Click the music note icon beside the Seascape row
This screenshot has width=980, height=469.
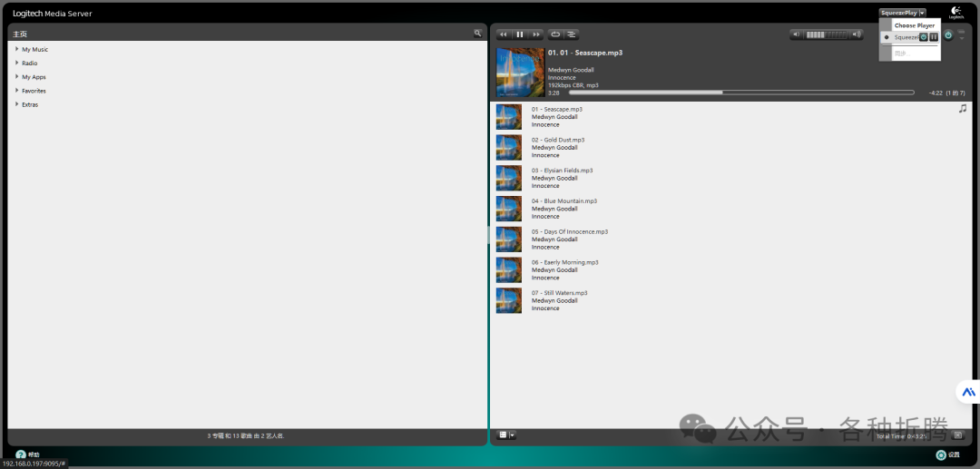tap(963, 109)
